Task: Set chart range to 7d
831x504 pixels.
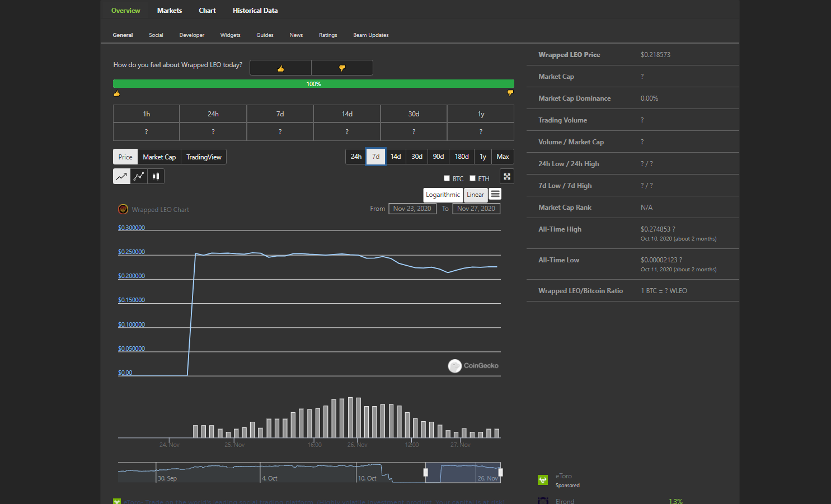Action: [x=376, y=157]
